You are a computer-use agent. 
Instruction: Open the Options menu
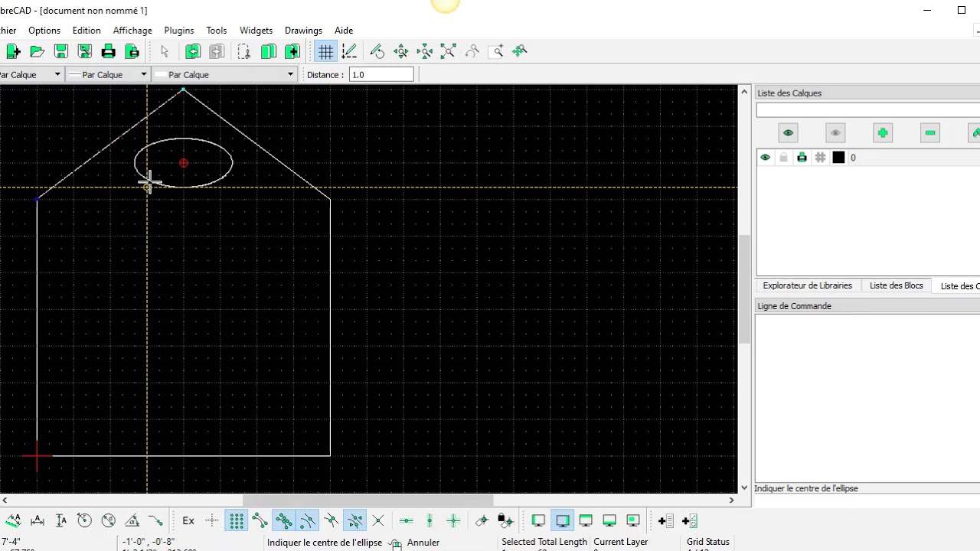[44, 30]
